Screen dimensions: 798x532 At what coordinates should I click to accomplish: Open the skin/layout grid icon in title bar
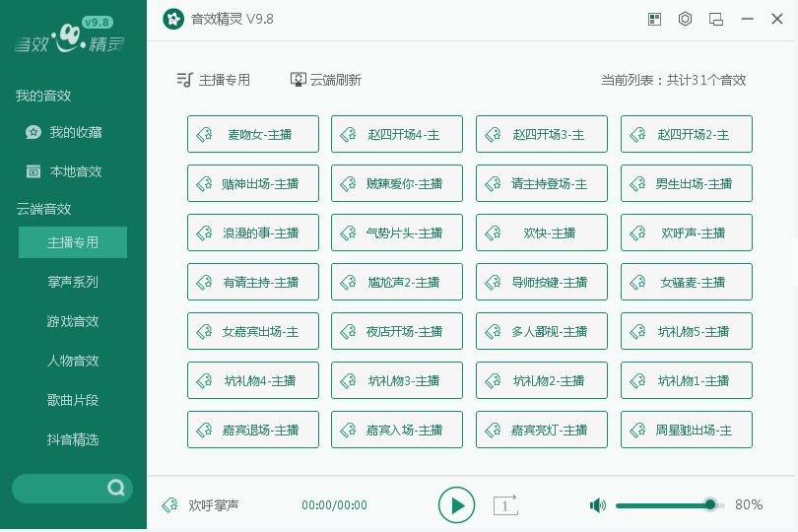pyautogui.click(x=654, y=20)
